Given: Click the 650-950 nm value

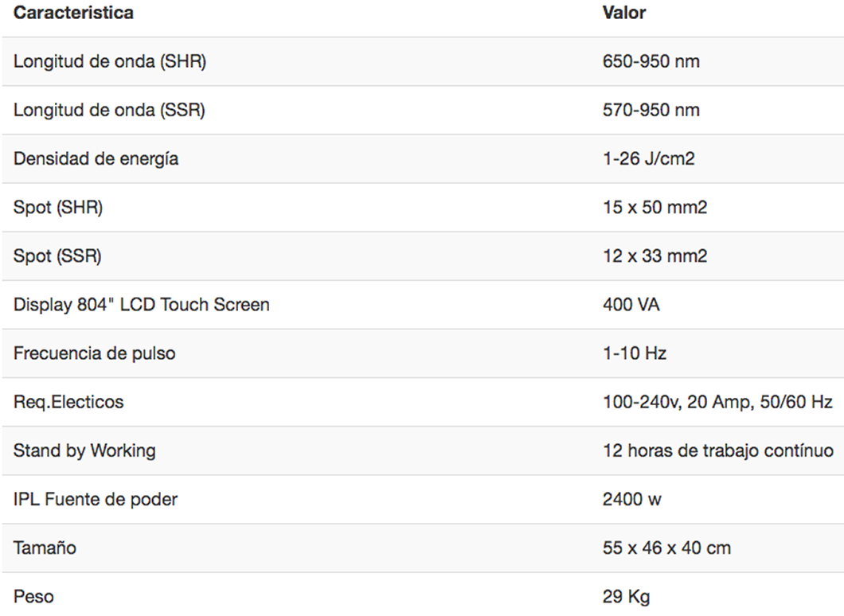Looking at the screenshot, I should click(651, 61).
